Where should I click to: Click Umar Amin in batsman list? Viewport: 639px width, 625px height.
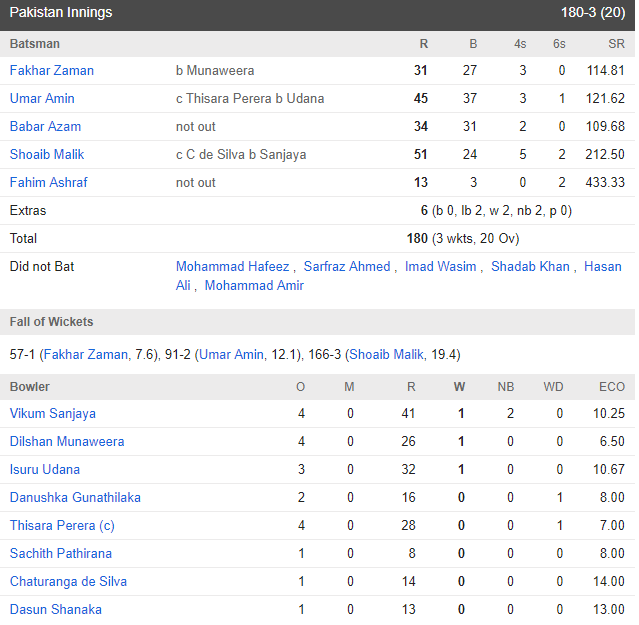coord(42,99)
